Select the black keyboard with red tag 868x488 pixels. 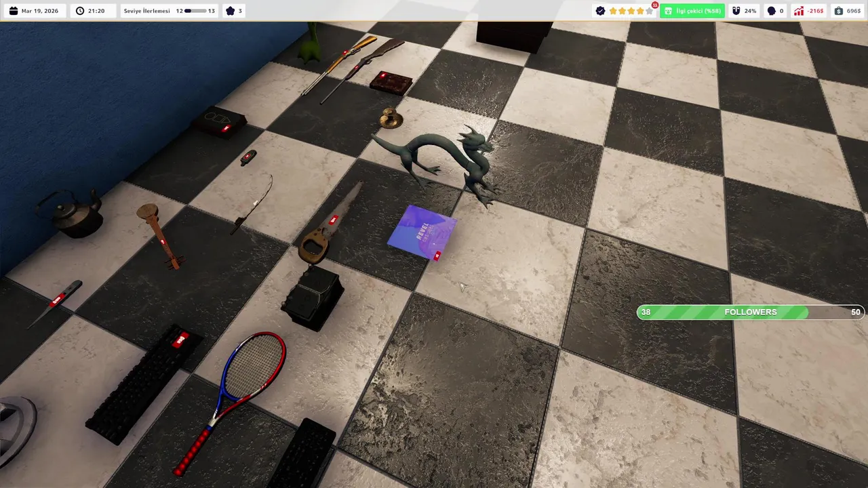[x=144, y=384]
